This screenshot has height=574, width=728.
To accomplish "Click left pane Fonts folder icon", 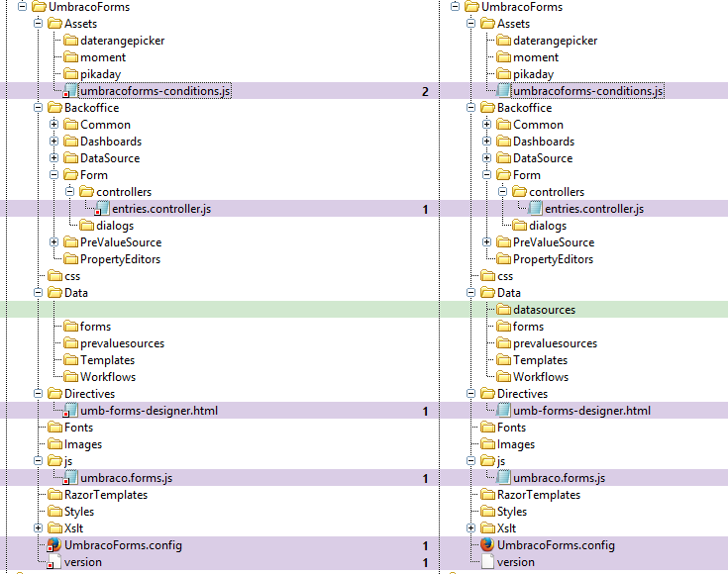I will [54, 427].
